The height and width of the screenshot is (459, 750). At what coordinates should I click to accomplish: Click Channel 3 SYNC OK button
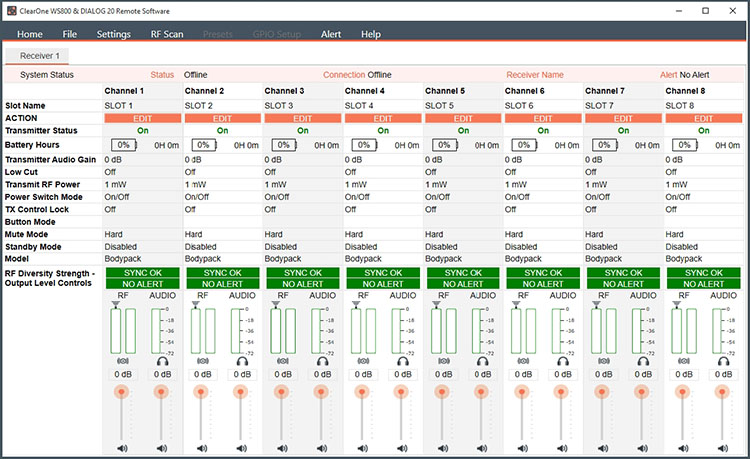coord(302,272)
